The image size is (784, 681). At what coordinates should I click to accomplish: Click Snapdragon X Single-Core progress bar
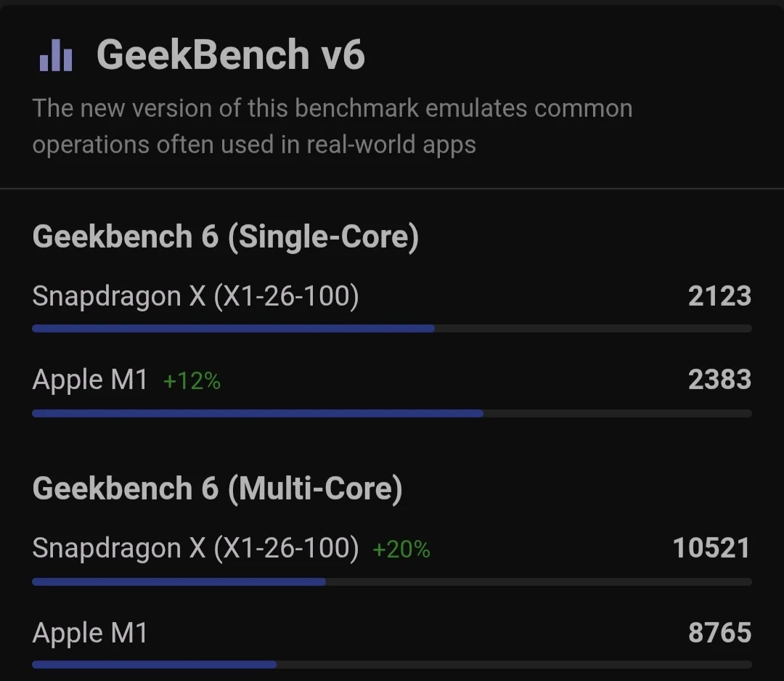(392, 329)
